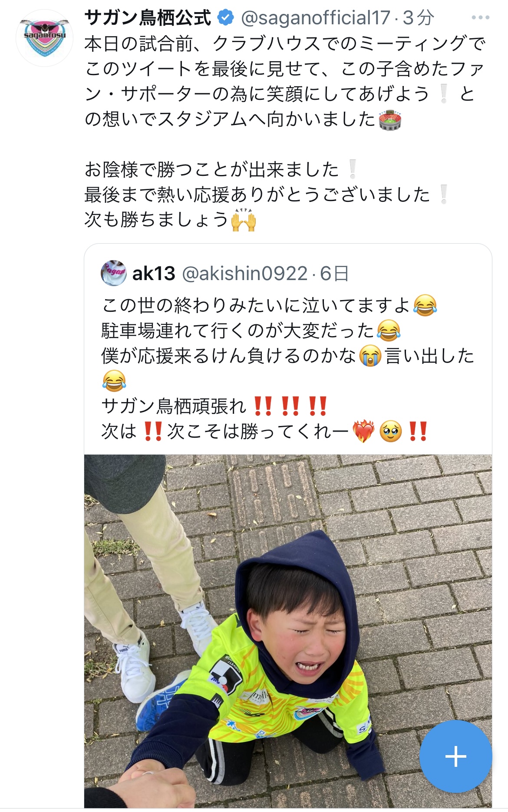Viewport: 508px width, 812px height.
Task: Tap the blue compose tweet plus button
Action: (456, 756)
